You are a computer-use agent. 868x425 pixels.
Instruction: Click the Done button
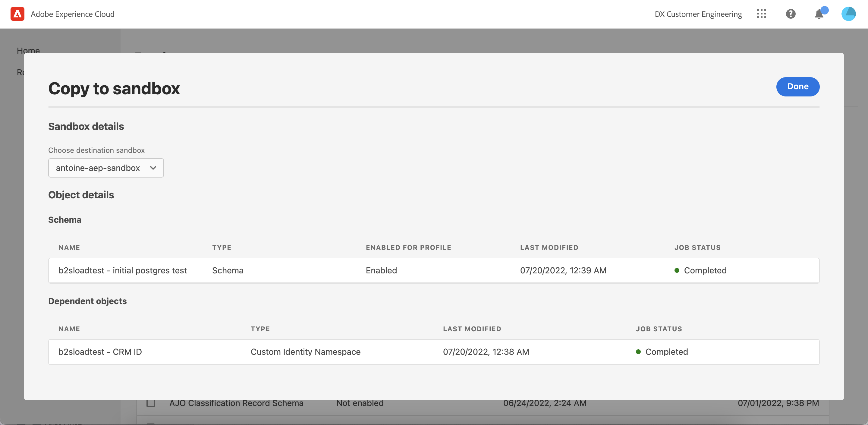[797, 87]
